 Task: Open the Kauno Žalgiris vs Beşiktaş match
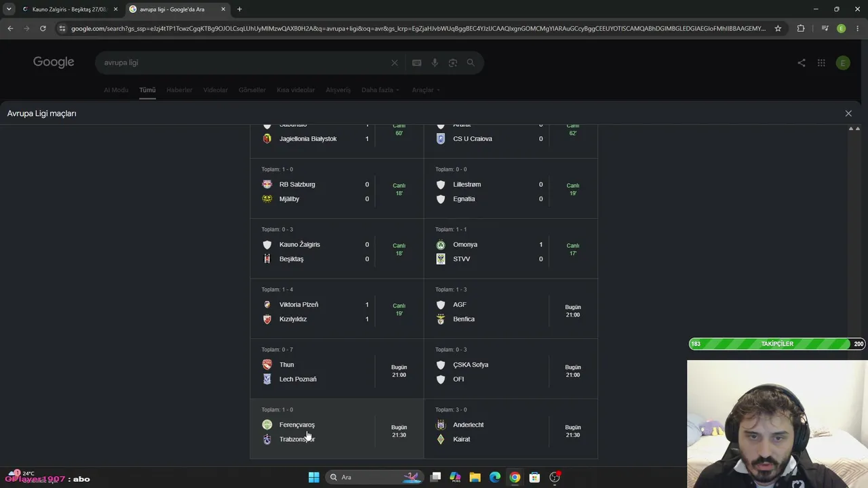pos(337,249)
